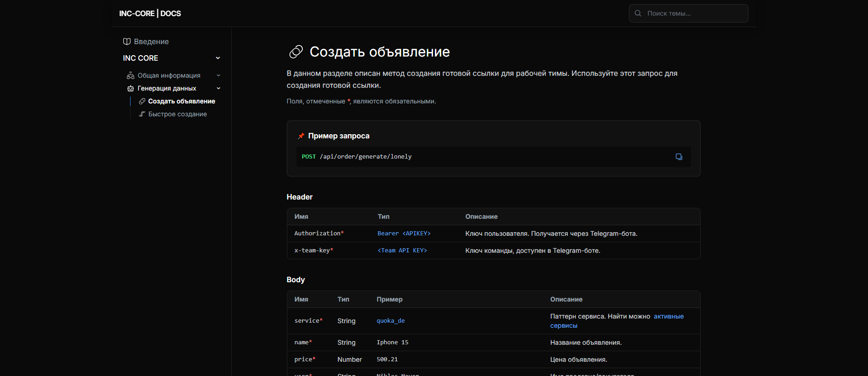Click the book icon beside Введение
This screenshot has height=376, width=868.
tap(127, 41)
